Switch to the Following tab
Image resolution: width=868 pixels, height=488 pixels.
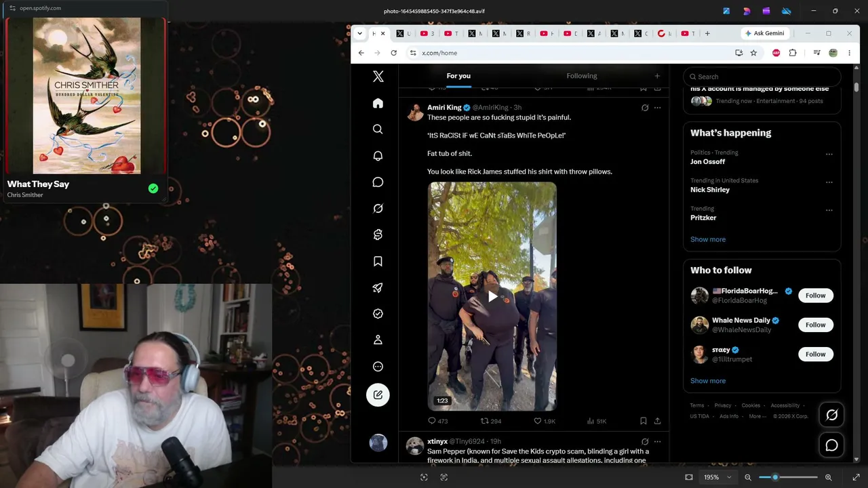(x=582, y=76)
